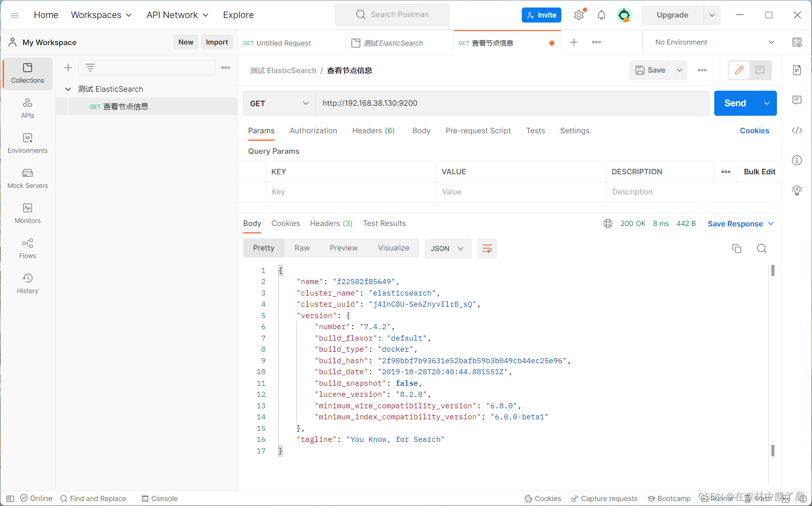Open a new request tab with the plus
The height and width of the screenshot is (506, 812).
click(x=574, y=42)
